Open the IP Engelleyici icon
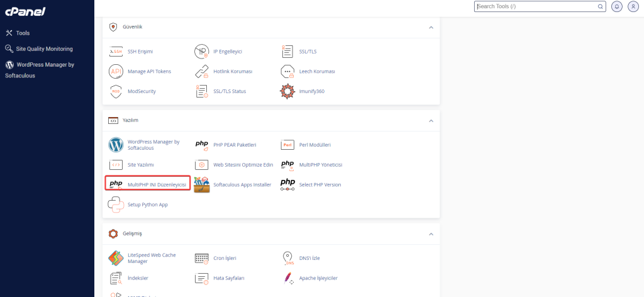The height and width of the screenshot is (297, 644). (201, 52)
